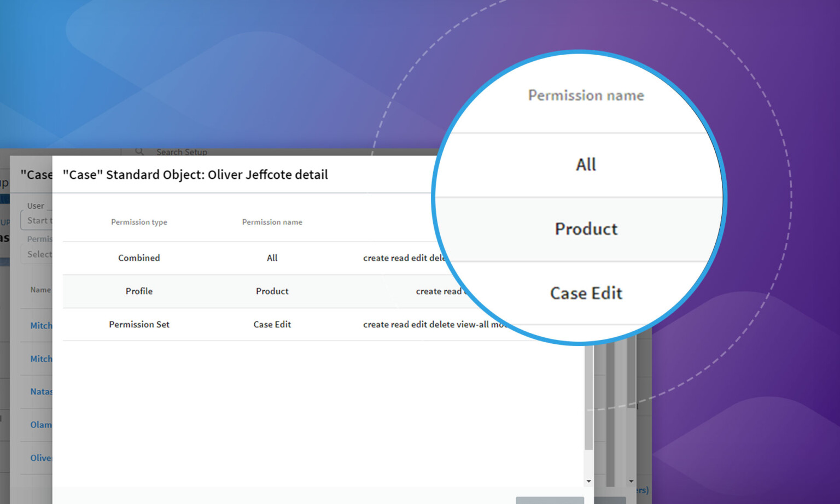Screen dimensions: 840x504
Task: Click the blue '...ers)' link at bottom right
Action: (643, 490)
